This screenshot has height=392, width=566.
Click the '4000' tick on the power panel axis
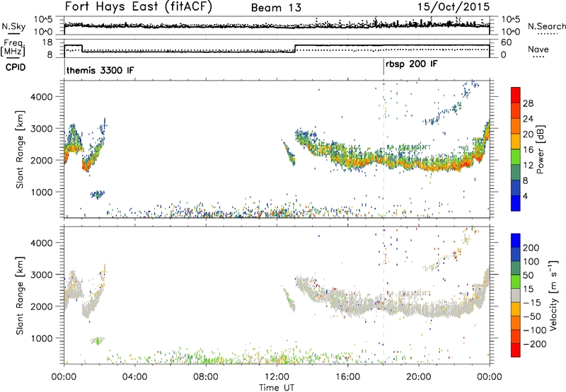click(x=41, y=97)
